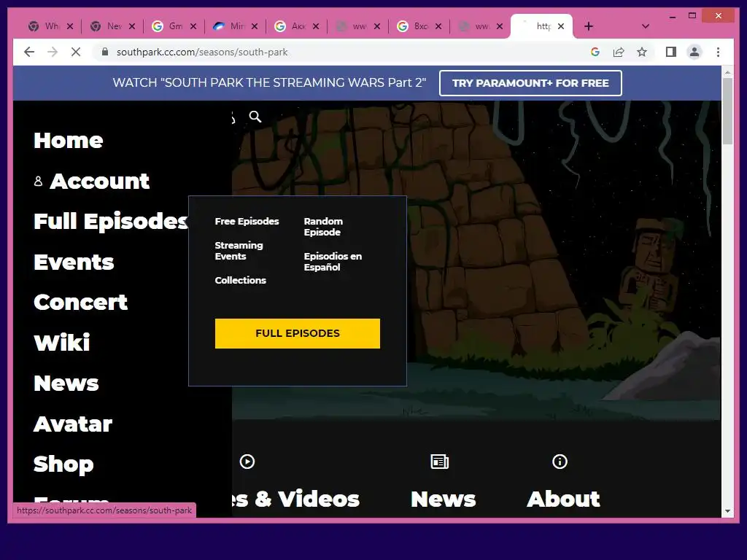Click the Streaming Wars Part 2 banner text
Screen dimensions: 747x560
click(269, 83)
